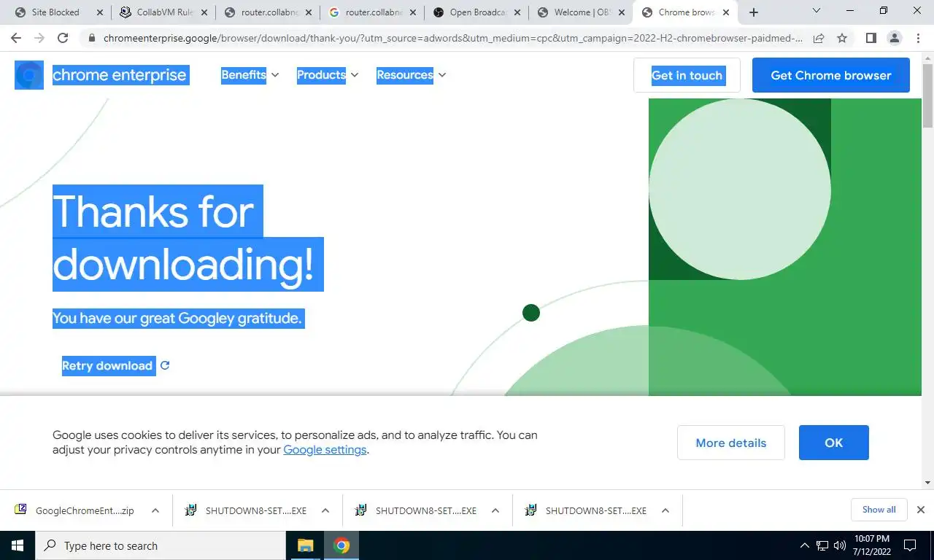
Task: Click the retry download refresh icon
Action: coord(165,365)
